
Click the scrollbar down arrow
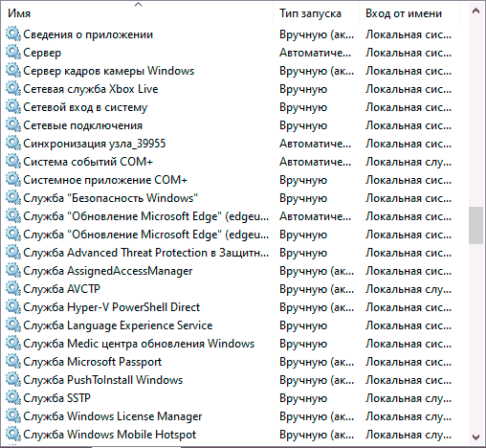tap(475, 437)
